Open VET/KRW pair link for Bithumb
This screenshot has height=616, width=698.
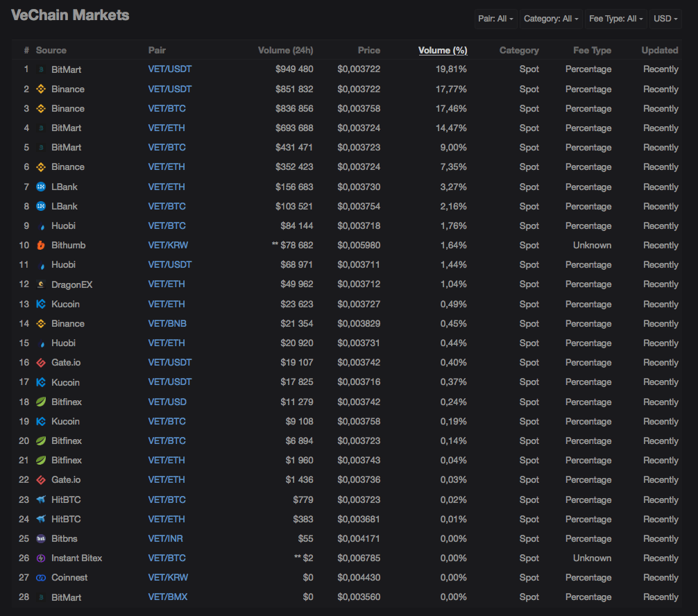tap(169, 246)
